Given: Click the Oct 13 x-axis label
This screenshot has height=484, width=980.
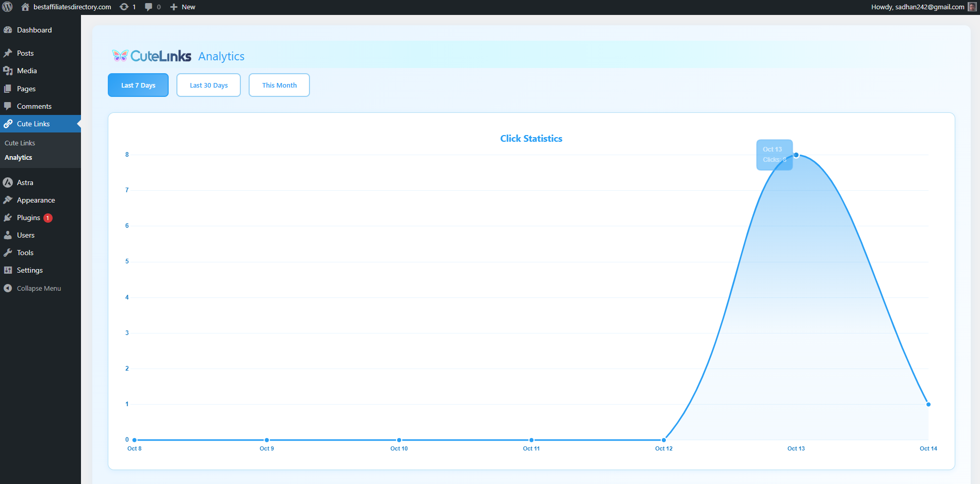Looking at the screenshot, I should pyautogui.click(x=796, y=448).
